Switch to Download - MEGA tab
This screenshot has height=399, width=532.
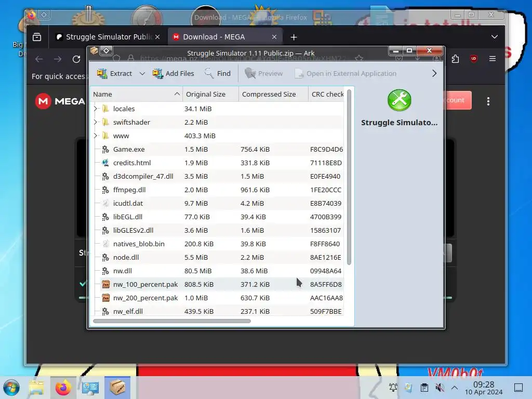(x=224, y=37)
